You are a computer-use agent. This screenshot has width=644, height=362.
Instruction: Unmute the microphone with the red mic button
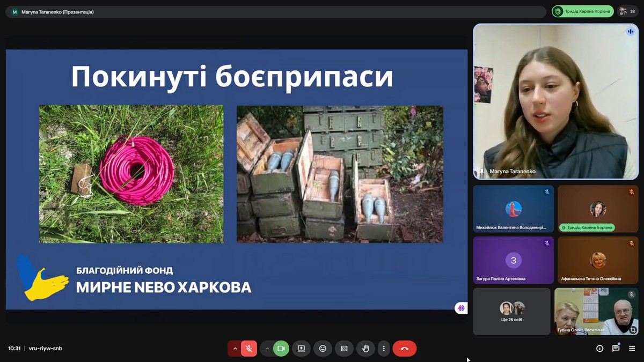tap(248, 349)
